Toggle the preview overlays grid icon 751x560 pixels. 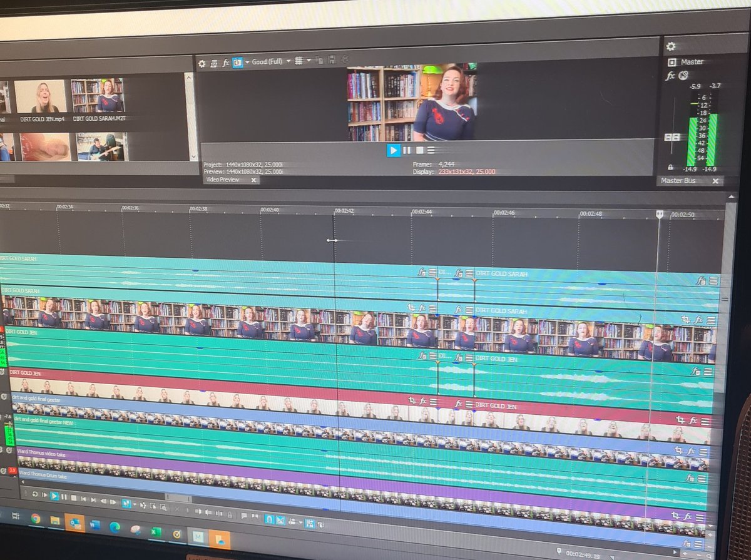pyautogui.click(x=299, y=61)
